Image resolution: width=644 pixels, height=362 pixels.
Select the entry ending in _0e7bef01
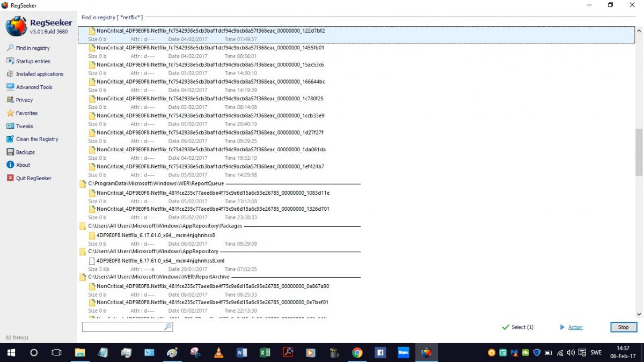[x=213, y=302]
